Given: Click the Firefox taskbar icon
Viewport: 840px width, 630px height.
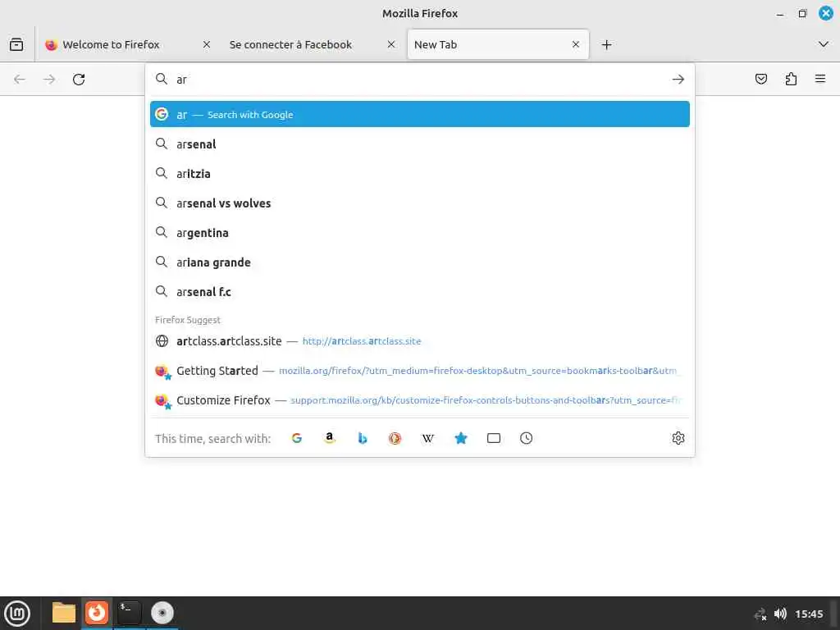Looking at the screenshot, I should tap(97, 613).
